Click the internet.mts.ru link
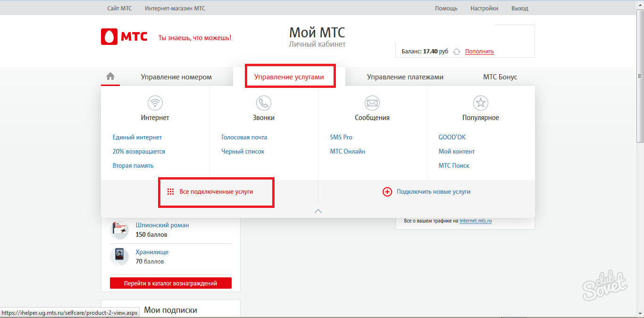644x318 pixels. point(476,221)
